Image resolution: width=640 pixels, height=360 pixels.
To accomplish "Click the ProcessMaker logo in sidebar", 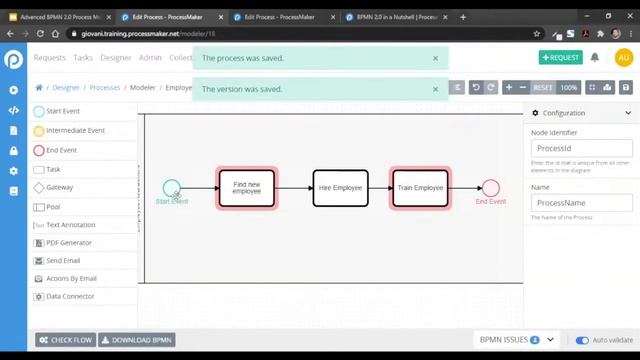I will tap(13, 59).
